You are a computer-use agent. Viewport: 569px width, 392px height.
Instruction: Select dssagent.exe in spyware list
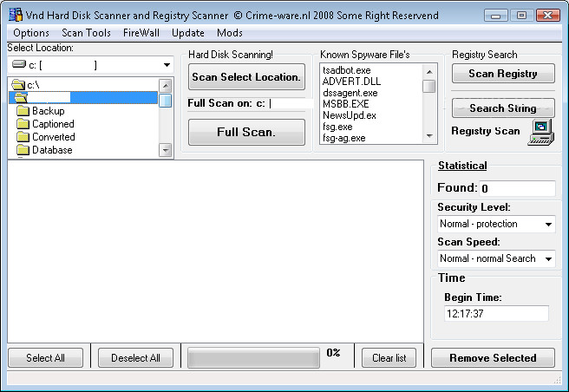[350, 93]
